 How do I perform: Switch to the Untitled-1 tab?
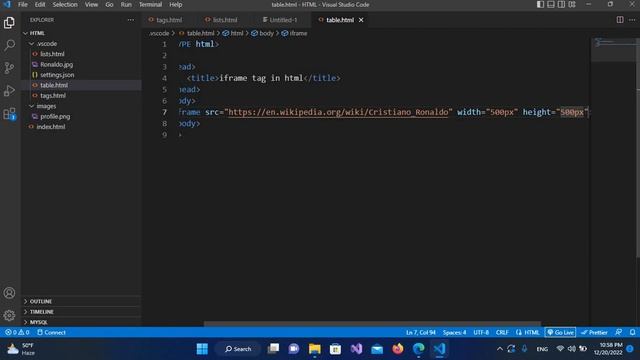(283, 20)
